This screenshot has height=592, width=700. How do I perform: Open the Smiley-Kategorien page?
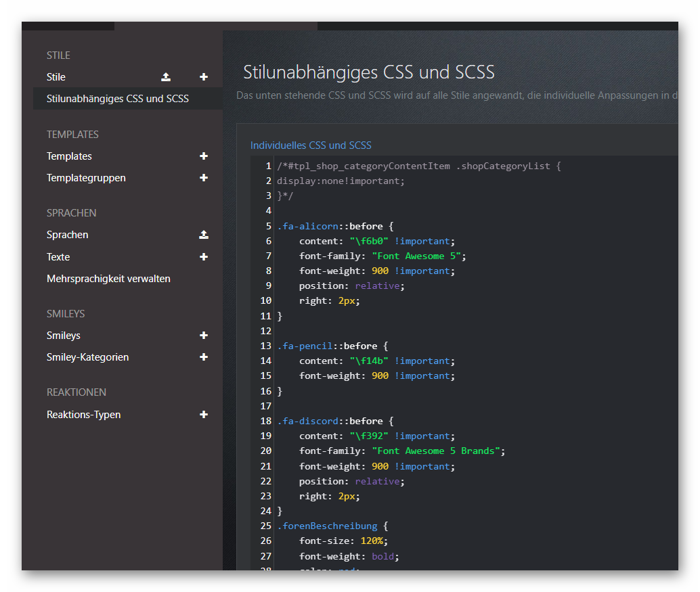tap(87, 357)
